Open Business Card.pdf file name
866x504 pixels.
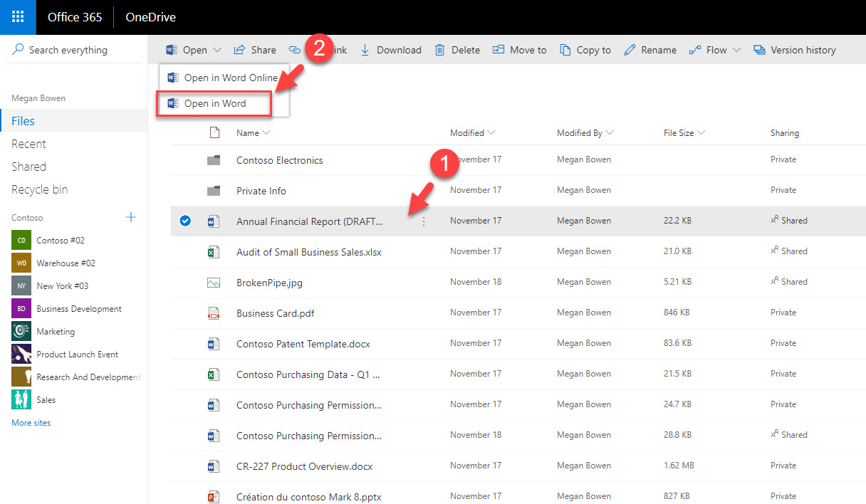[x=276, y=313]
